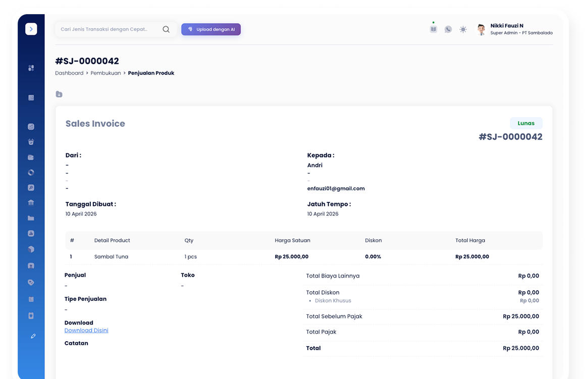
Task: Open the price tag icon in the sidebar
Action: 31,282
